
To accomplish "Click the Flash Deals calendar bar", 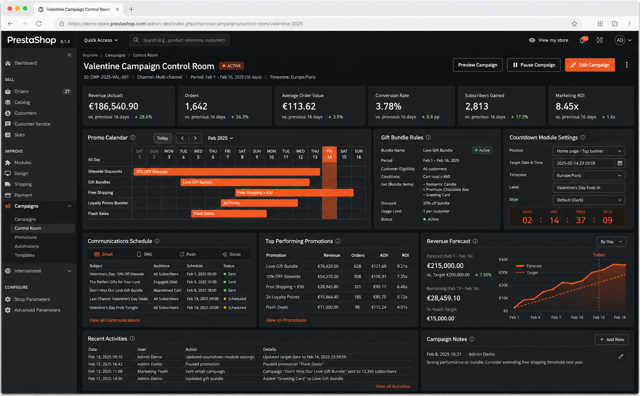I will pyautogui.click(x=229, y=214).
